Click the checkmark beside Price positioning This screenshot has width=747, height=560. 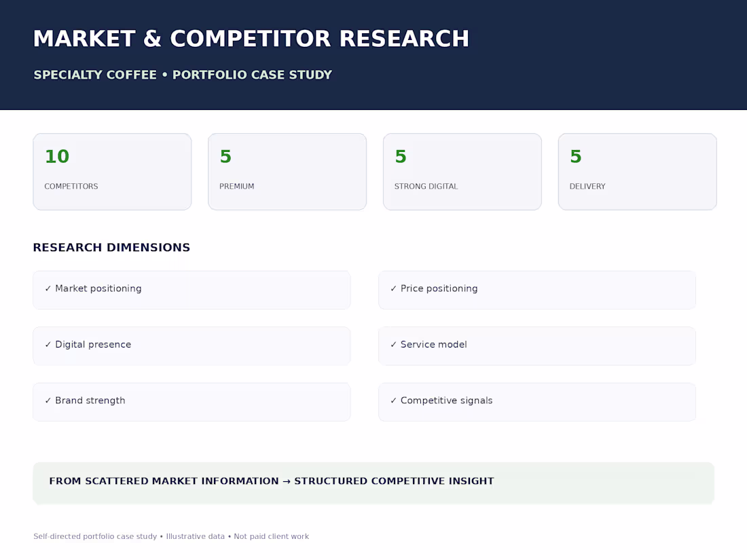point(393,288)
